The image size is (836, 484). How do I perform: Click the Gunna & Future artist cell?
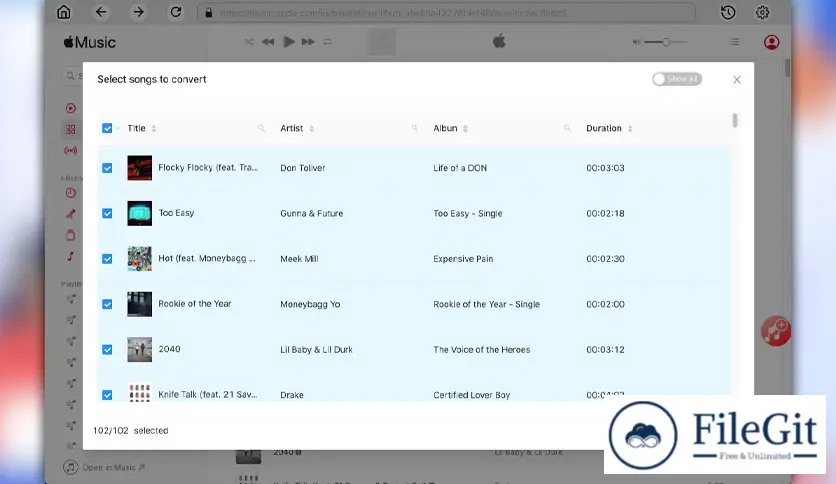311,213
